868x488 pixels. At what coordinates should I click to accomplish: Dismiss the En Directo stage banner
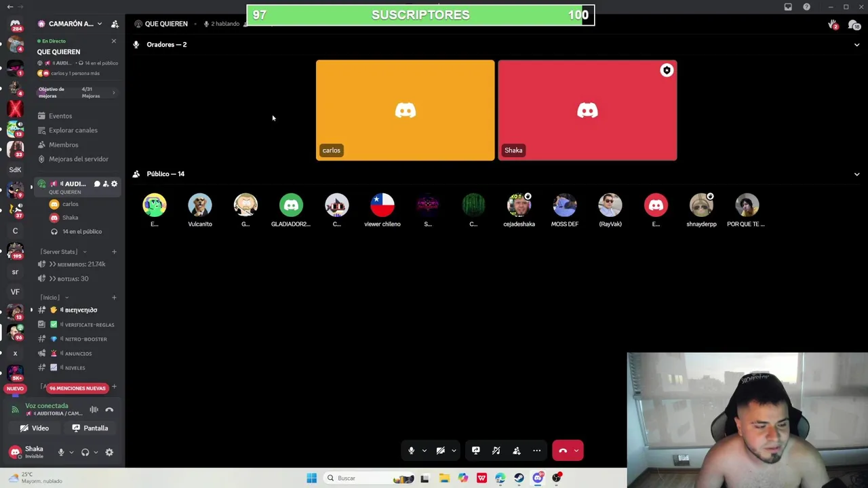114,41
